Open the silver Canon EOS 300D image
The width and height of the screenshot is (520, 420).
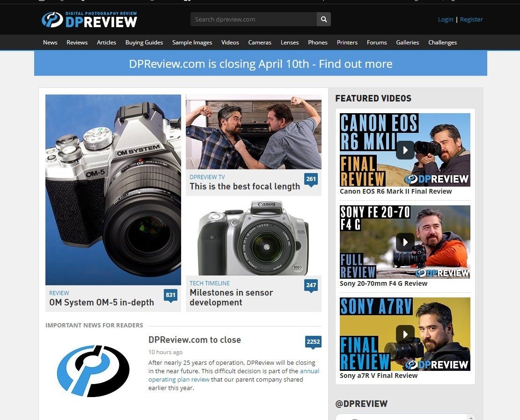tap(253, 238)
